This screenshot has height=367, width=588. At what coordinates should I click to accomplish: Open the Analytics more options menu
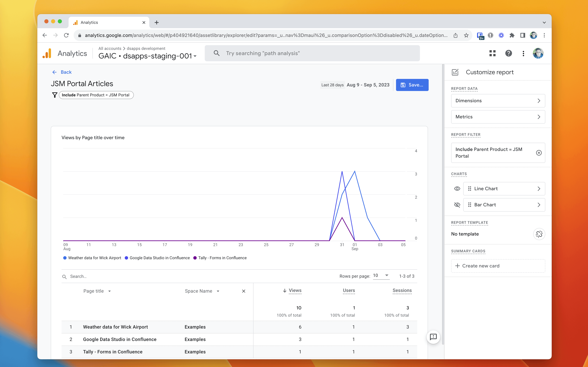point(523,53)
